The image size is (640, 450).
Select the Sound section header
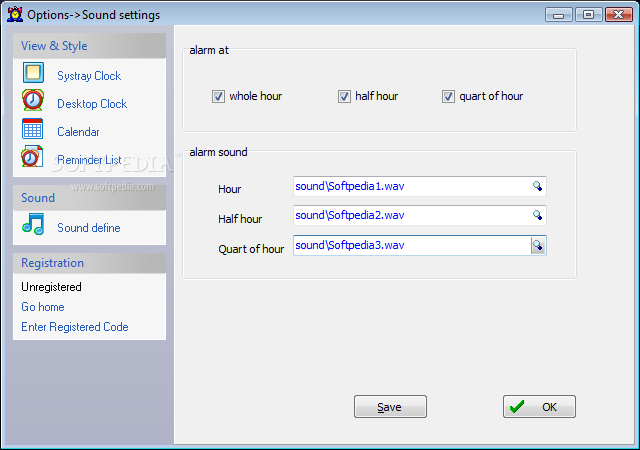point(89,198)
